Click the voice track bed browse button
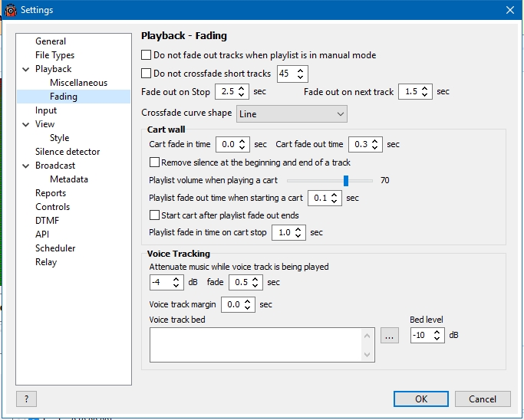524x420 pixels. (x=390, y=336)
